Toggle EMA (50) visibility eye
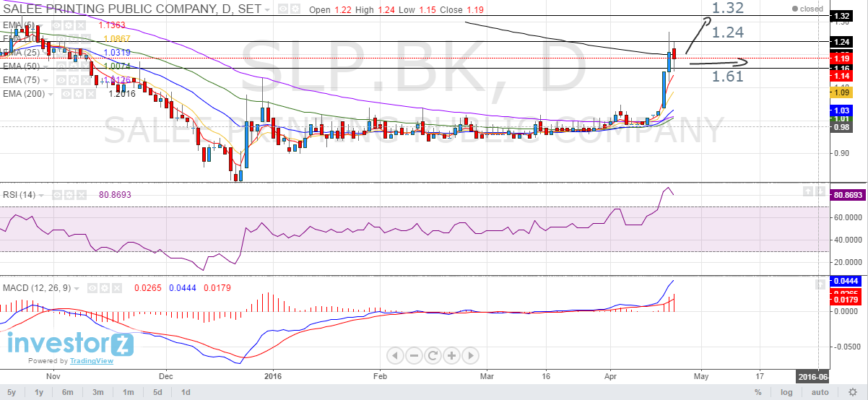The width and height of the screenshot is (868, 400). click(x=63, y=66)
